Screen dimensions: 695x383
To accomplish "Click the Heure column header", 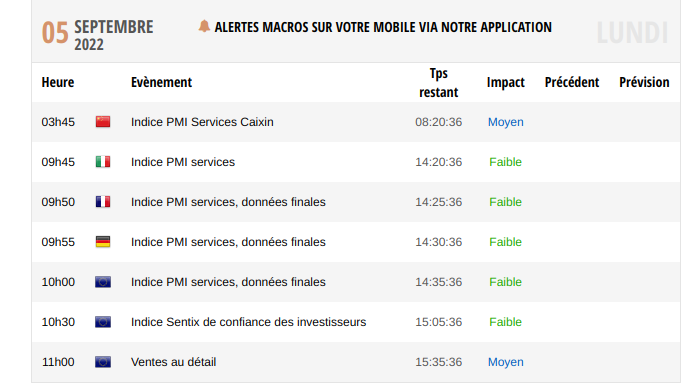I will point(58,82).
